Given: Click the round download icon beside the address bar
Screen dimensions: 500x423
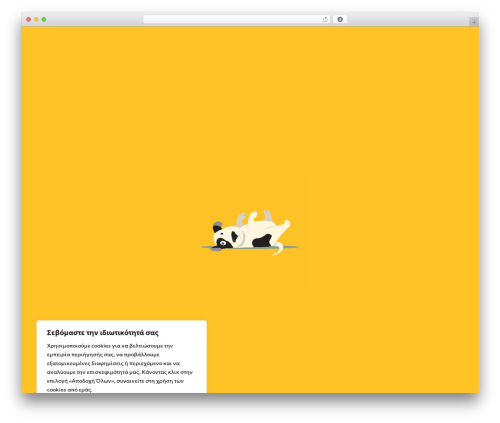Looking at the screenshot, I should tap(340, 20).
